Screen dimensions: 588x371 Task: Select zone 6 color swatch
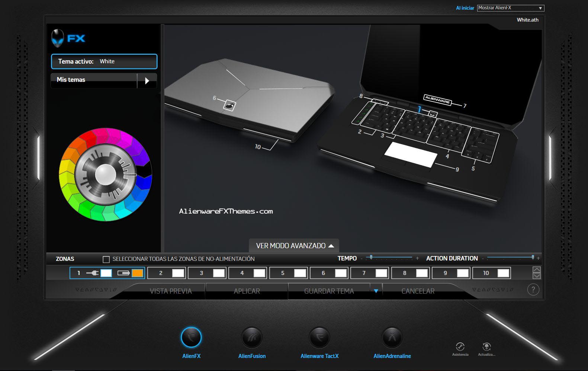point(341,273)
